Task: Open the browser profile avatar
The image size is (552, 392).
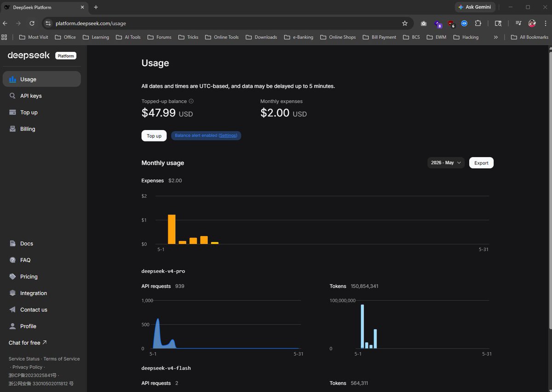Action: point(532,23)
